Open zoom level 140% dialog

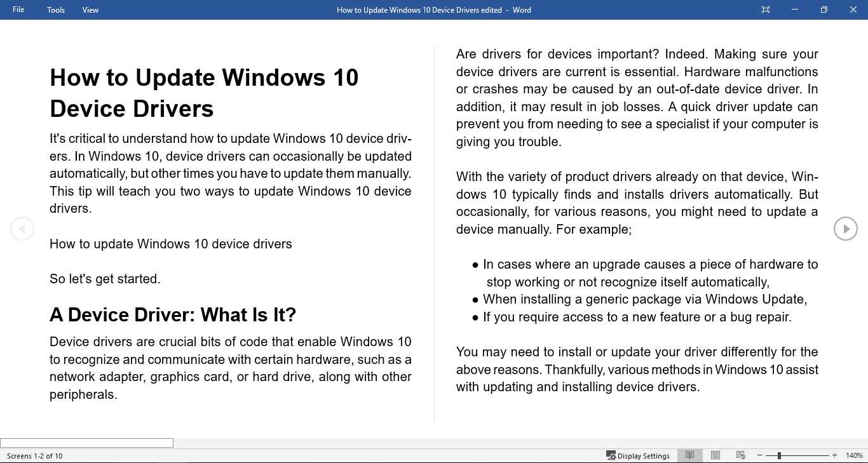(x=854, y=455)
